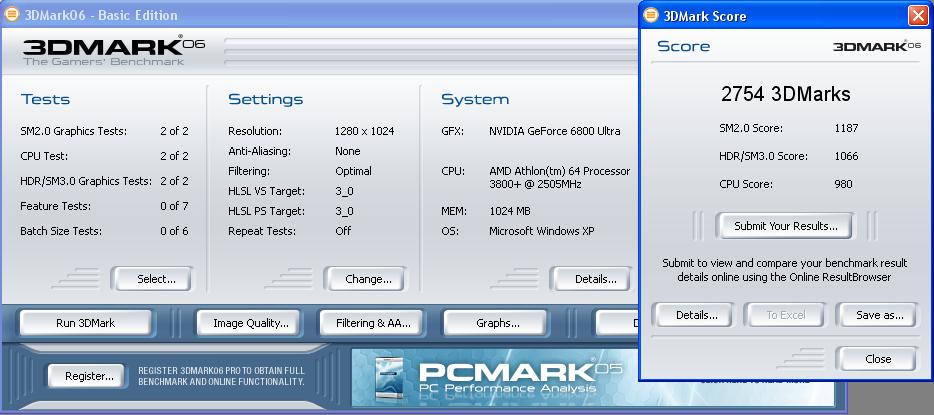Click the Anti-Aliasing value None

pos(348,151)
